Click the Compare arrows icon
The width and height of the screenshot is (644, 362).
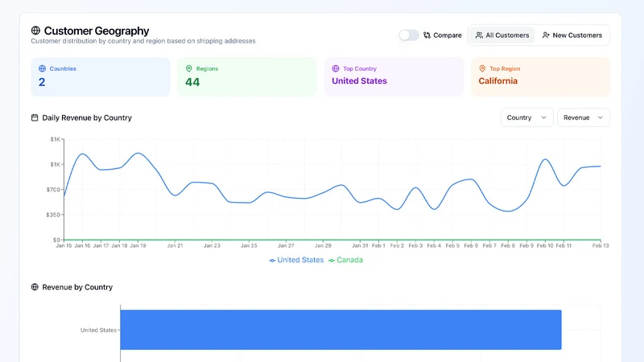(x=427, y=35)
